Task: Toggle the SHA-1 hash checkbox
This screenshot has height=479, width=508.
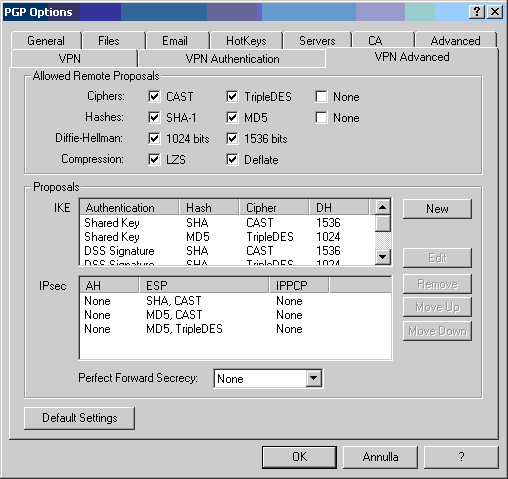Action: point(154,118)
